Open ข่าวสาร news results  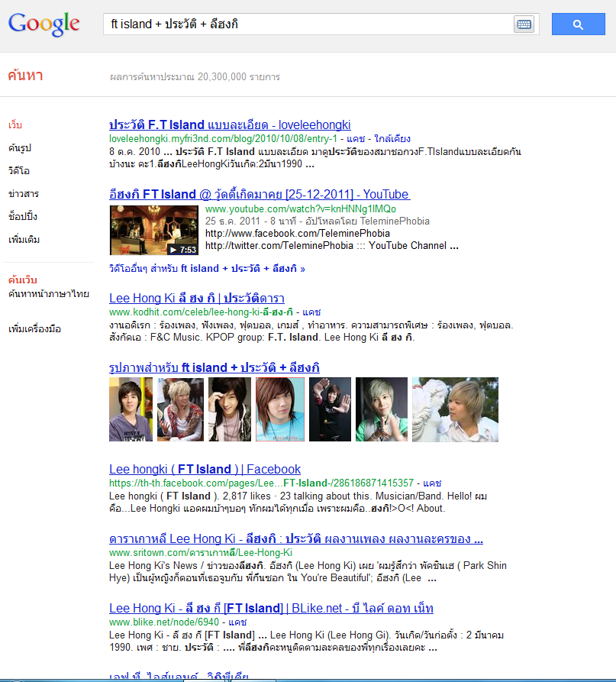point(24,193)
